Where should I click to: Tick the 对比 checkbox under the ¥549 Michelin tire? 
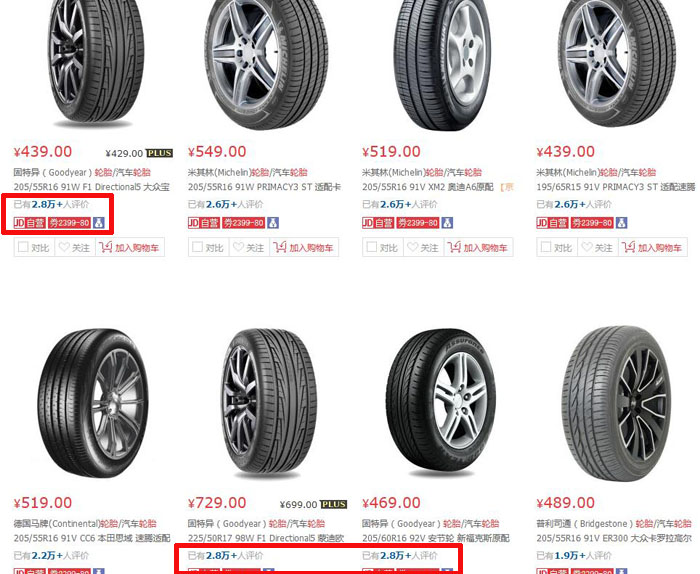click(x=197, y=247)
